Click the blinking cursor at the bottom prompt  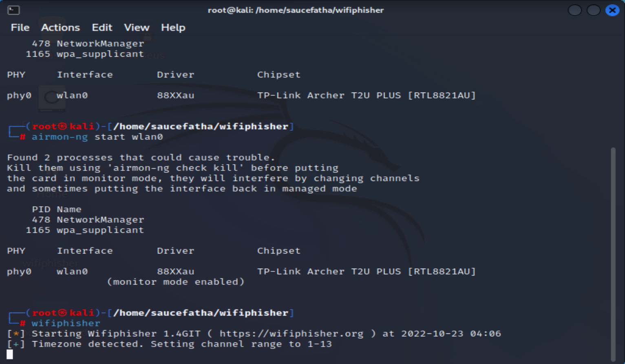9,354
